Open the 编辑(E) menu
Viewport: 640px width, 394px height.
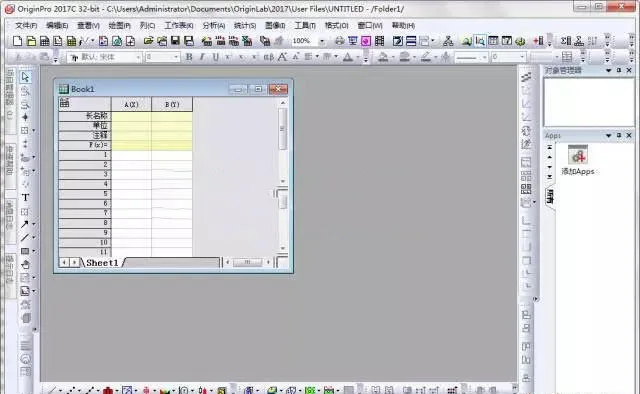click(57, 25)
